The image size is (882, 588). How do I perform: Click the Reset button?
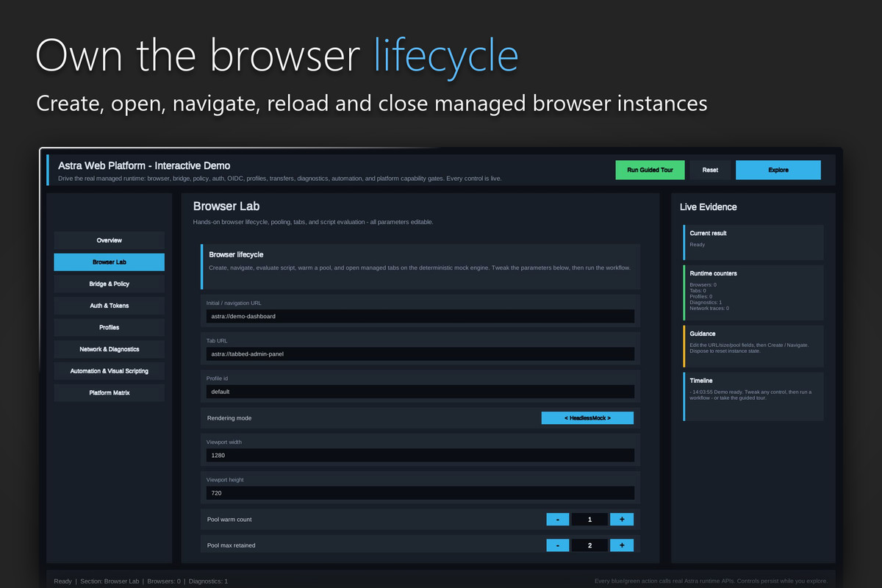[x=710, y=170]
